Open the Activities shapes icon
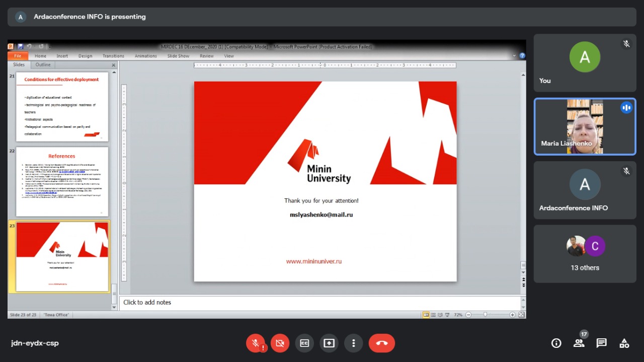Viewport: 644px width, 362px height. click(x=624, y=343)
